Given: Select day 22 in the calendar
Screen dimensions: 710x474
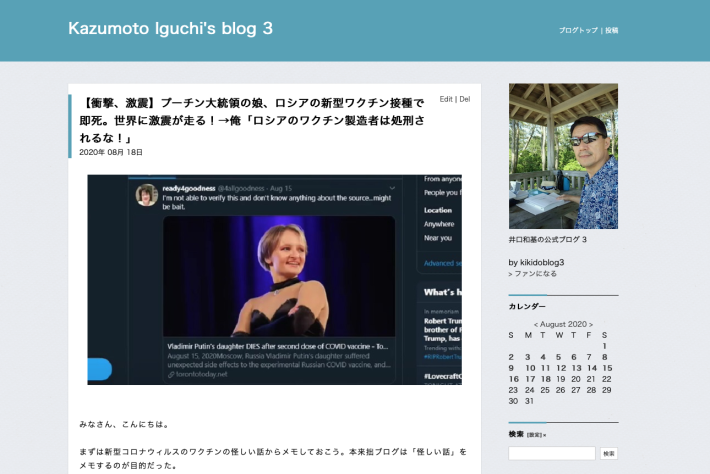Looking at the screenshot, I should point(607,379).
